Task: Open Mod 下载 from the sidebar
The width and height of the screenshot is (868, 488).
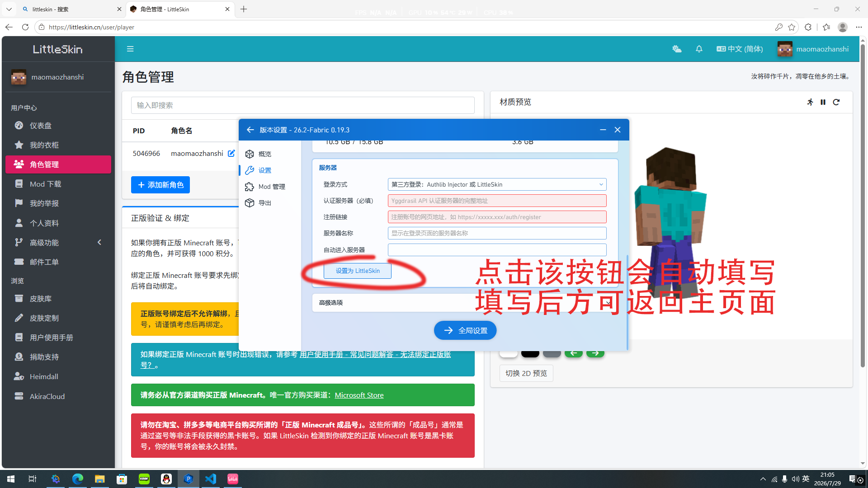Action: coord(58,184)
